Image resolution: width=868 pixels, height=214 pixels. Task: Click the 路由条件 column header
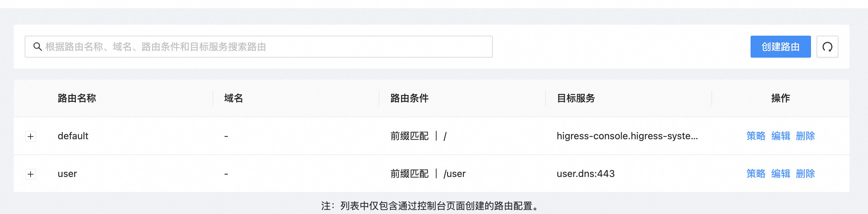pos(409,98)
